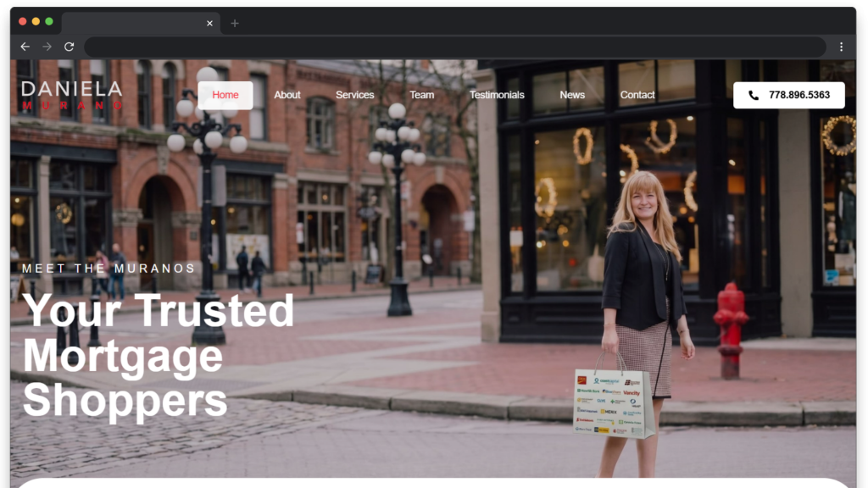868x488 pixels.
Task: Select the 'Meet the Muranos' text
Action: point(108,269)
